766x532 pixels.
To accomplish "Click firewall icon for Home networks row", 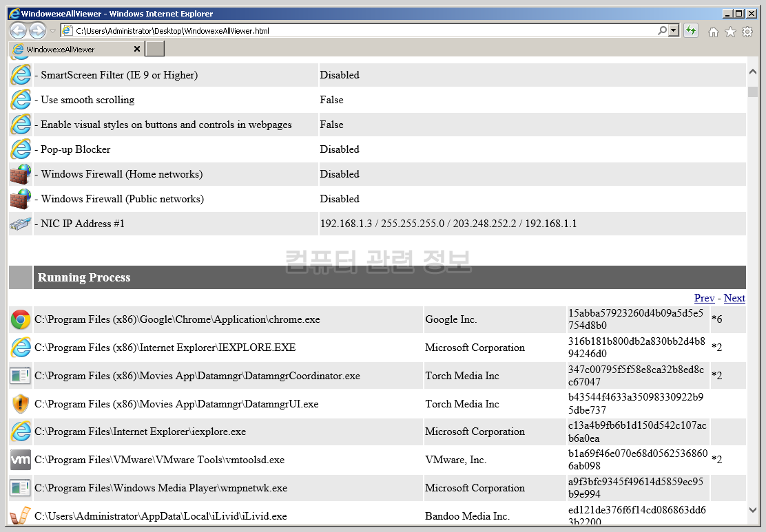I will 21,174.
